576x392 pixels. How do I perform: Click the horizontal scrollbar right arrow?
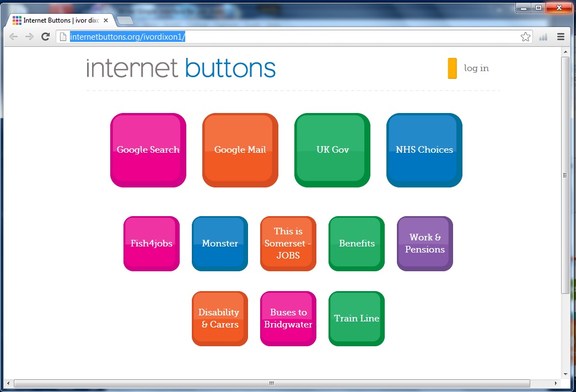coord(556,383)
